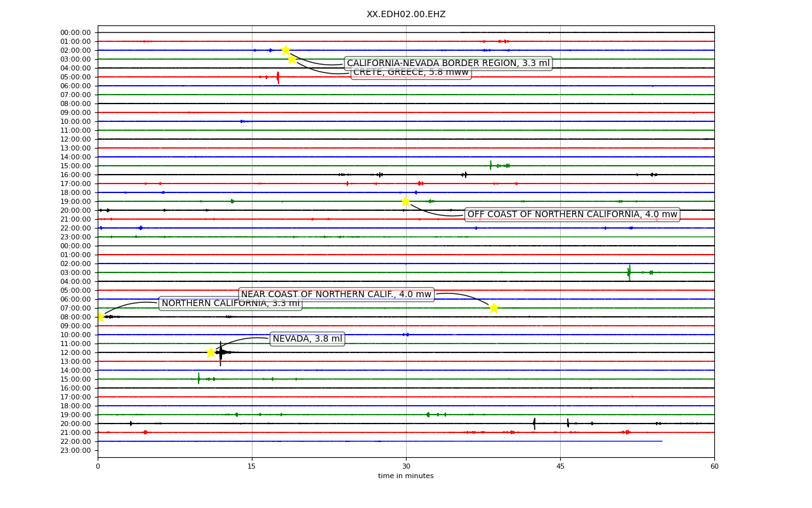Viewport: 812px width, 508px height.
Task: Select the Nevada 3.8 ml star marker
Action: (211, 352)
